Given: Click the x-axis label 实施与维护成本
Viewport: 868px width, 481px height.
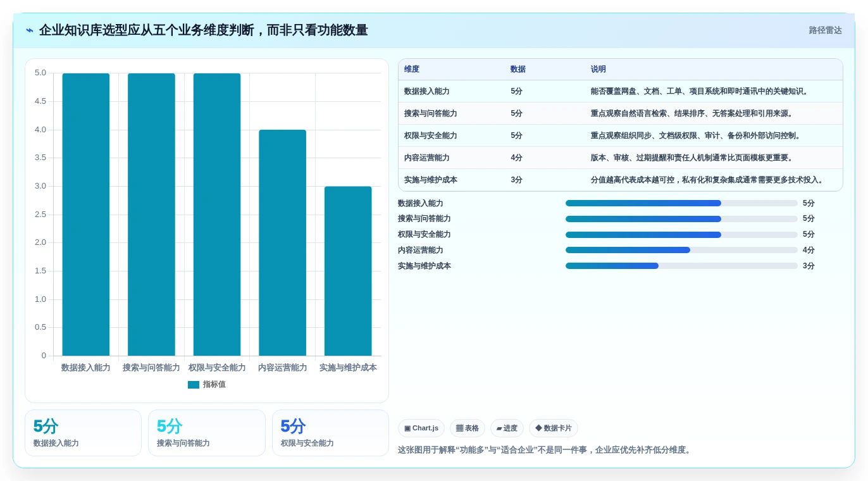Looking at the screenshot, I should [348, 368].
